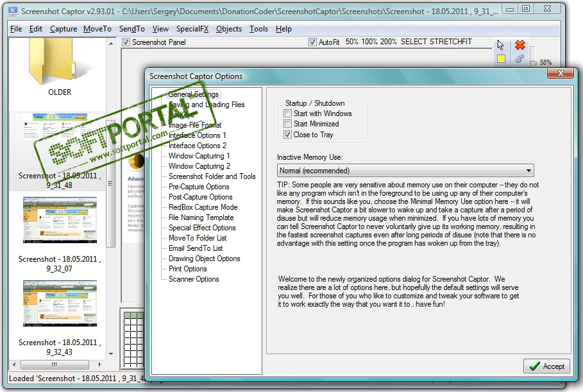This screenshot has height=392, width=583.
Task: Open Inactive Memory Use dropdown
Action: tap(405, 171)
